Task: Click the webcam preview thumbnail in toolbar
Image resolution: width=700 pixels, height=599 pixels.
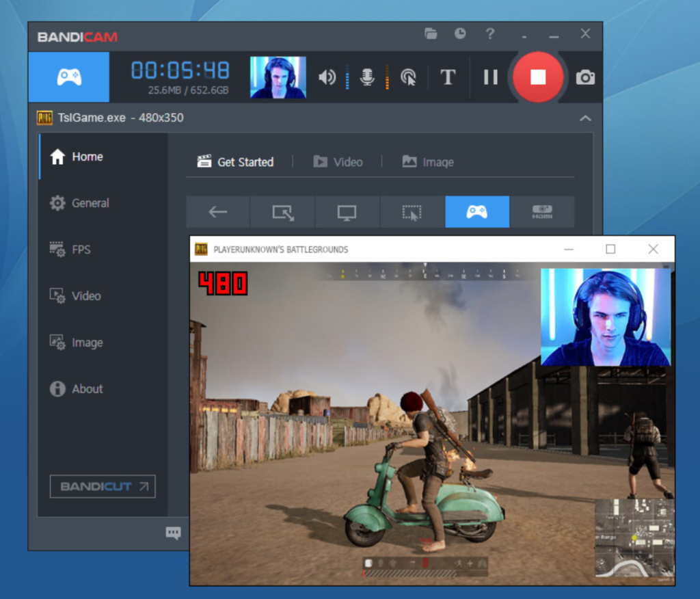Action: (x=278, y=77)
